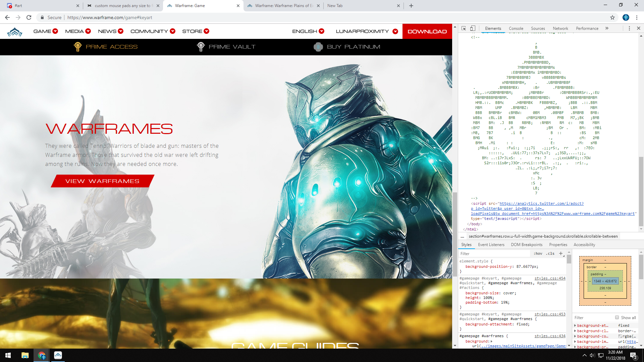
Task: Open the styles.css:454 source link
Action: [x=550, y=278]
